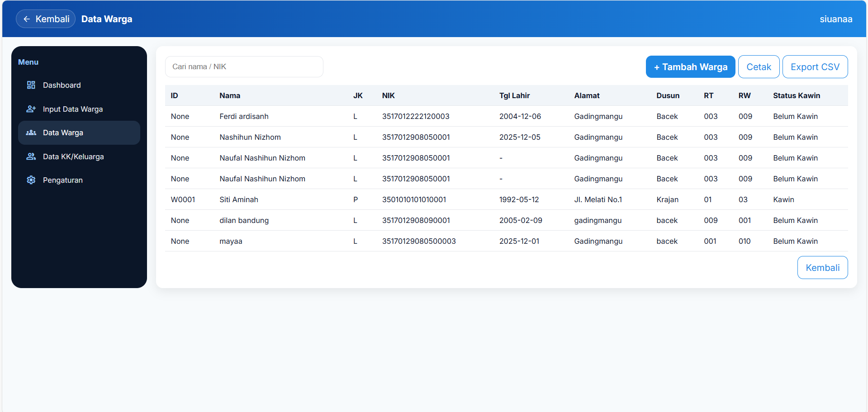Open the Pengaturan settings menu
This screenshot has height=412, width=868.
tap(62, 180)
